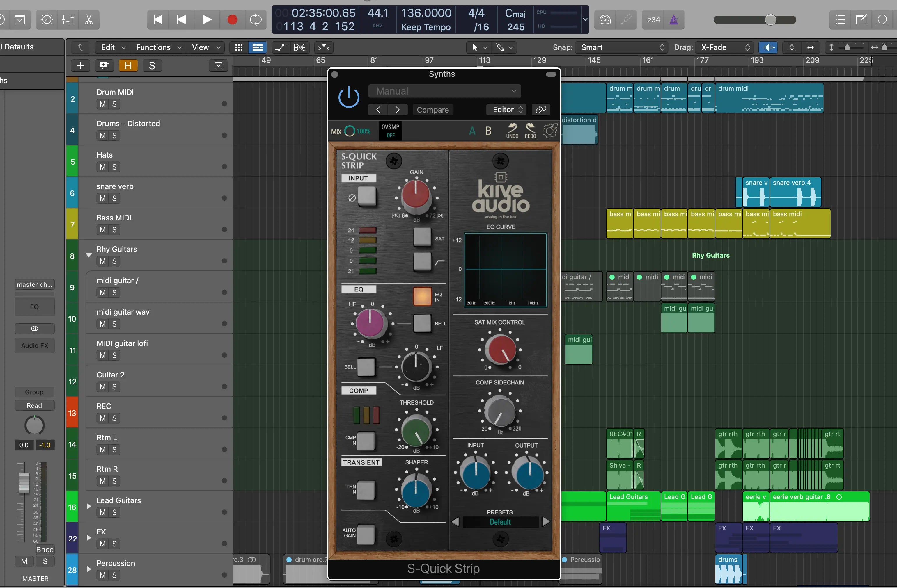Toggle plugin power bypass button
The width and height of the screenshot is (897, 588).
(349, 97)
